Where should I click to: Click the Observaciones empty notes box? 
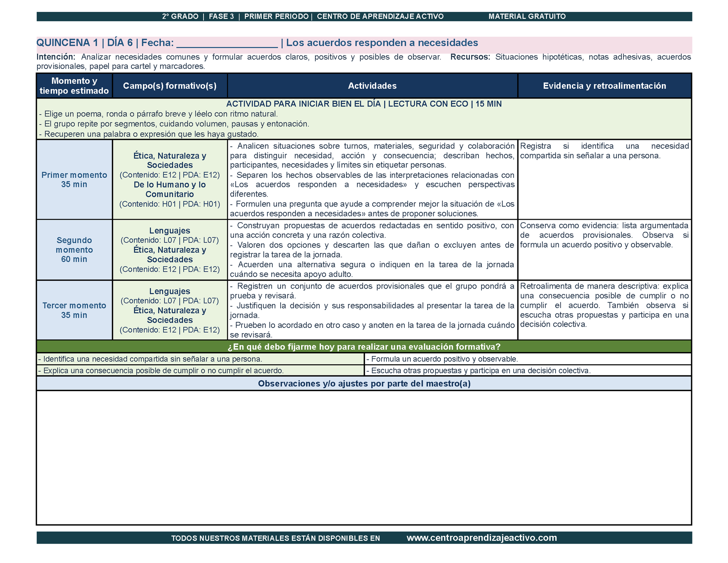point(364,457)
